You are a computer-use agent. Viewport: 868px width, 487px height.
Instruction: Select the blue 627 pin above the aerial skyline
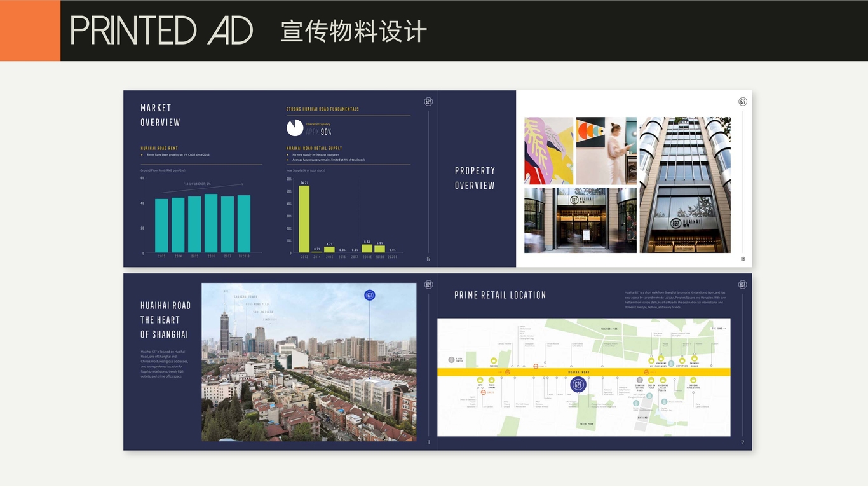[370, 295]
